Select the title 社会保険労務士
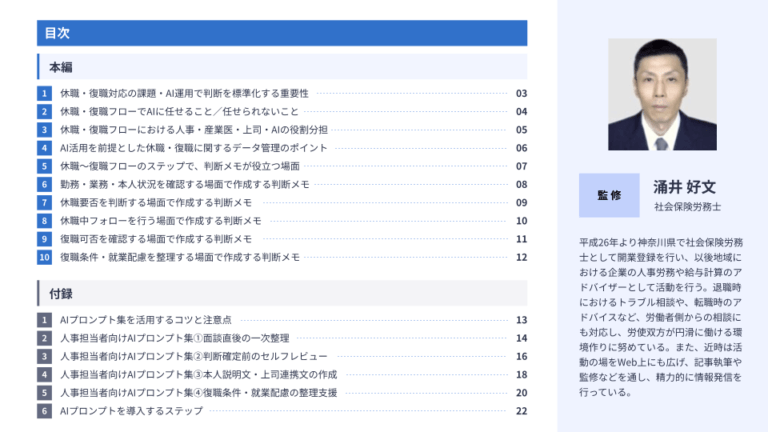Screen dimensions: 768x432 click(687, 207)
